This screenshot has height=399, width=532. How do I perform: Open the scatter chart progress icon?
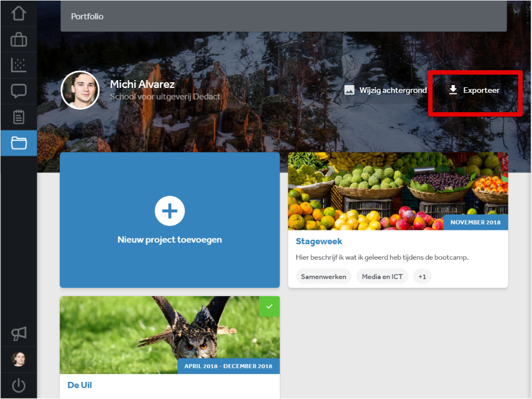(x=19, y=65)
